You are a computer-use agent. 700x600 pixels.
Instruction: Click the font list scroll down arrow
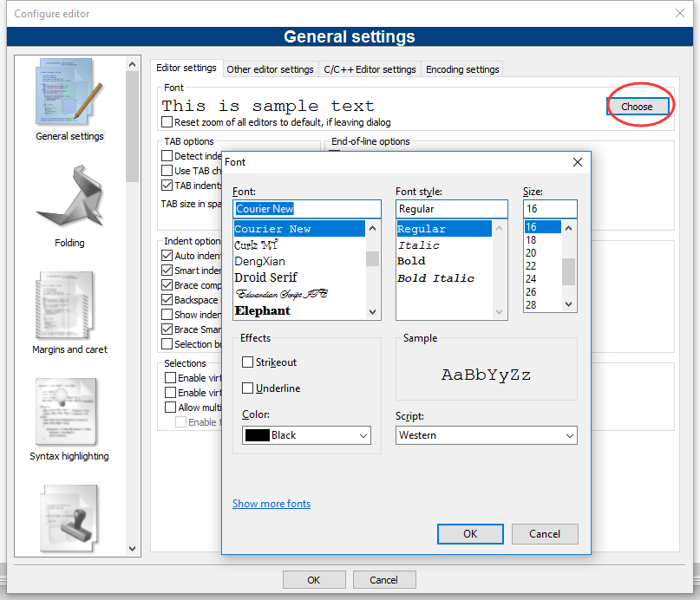coord(372,312)
